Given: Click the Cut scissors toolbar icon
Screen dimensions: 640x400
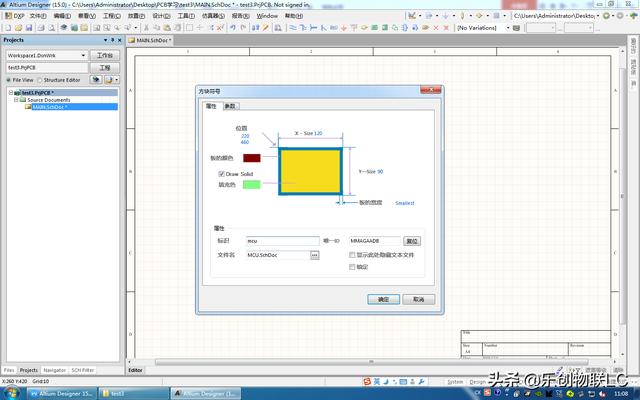Looking at the screenshot, I should coord(146,28).
